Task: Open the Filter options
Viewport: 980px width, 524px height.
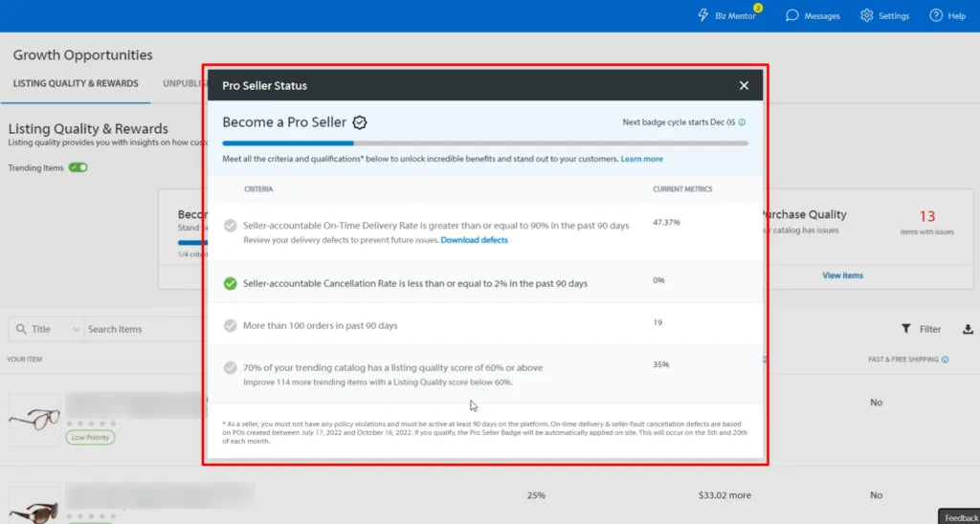Action: pos(922,329)
